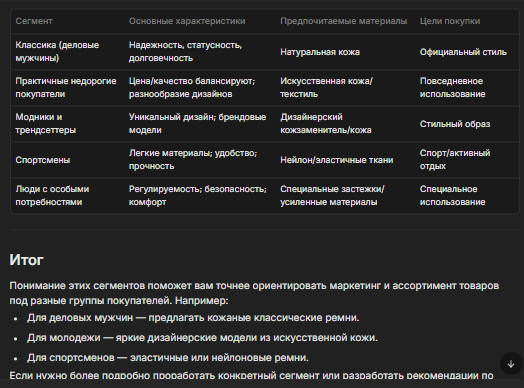Select the 'Основные характеристики' column header
The height and width of the screenshot is (388, 524).
pyautogui.click(x=187, y=21)
